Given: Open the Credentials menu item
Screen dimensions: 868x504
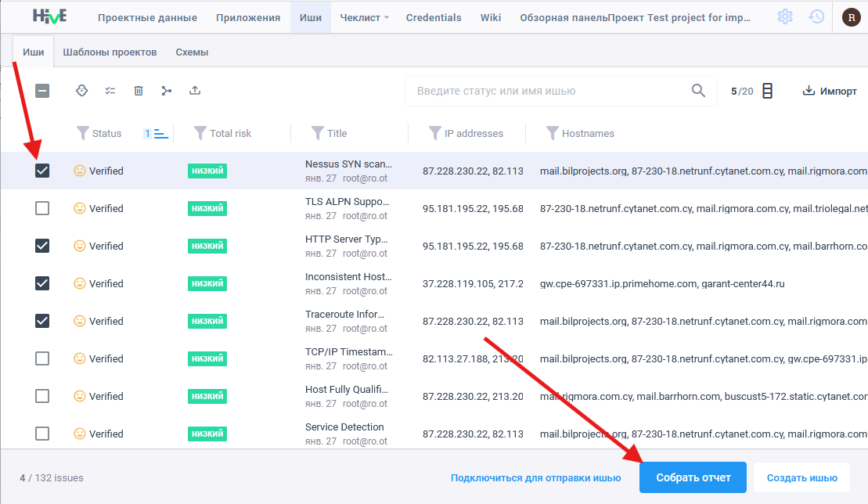Looking at the screenshot, I should pos(434,17).
